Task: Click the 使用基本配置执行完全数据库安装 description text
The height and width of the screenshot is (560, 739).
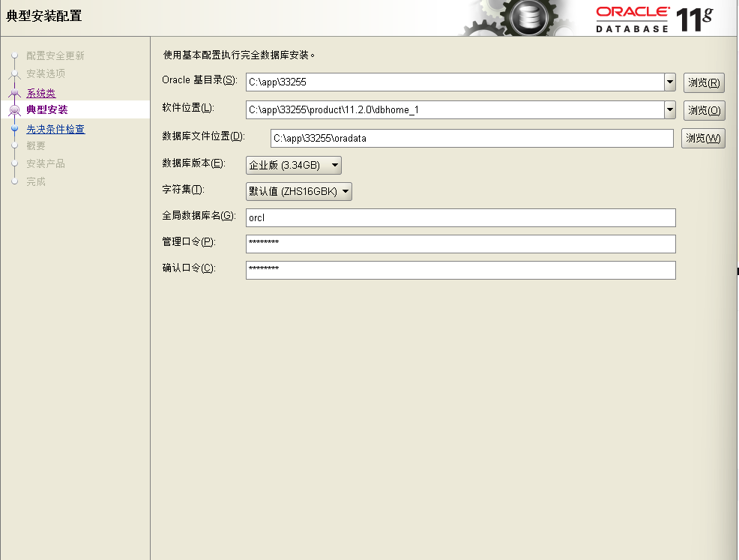Action: (238, 55)
